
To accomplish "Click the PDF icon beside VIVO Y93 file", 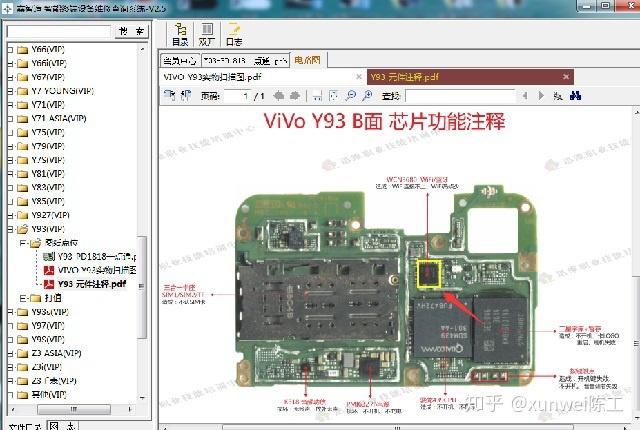I will pyautogui.click(x=49, y=270).
